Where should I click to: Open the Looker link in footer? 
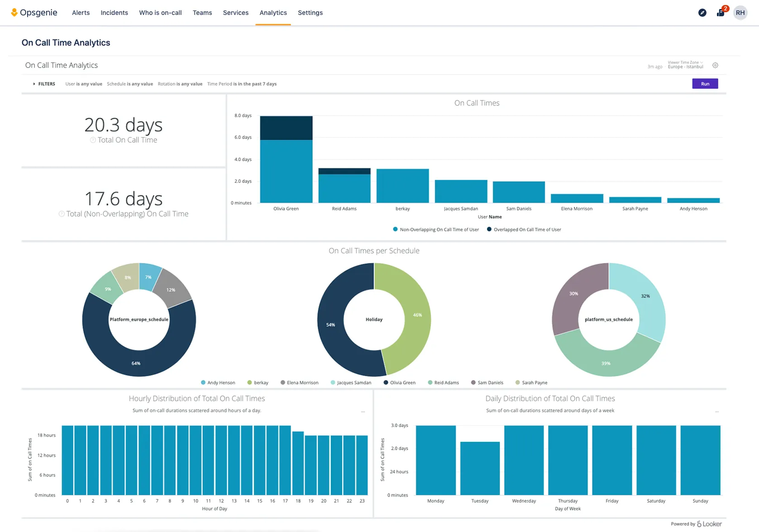[709, 524]
